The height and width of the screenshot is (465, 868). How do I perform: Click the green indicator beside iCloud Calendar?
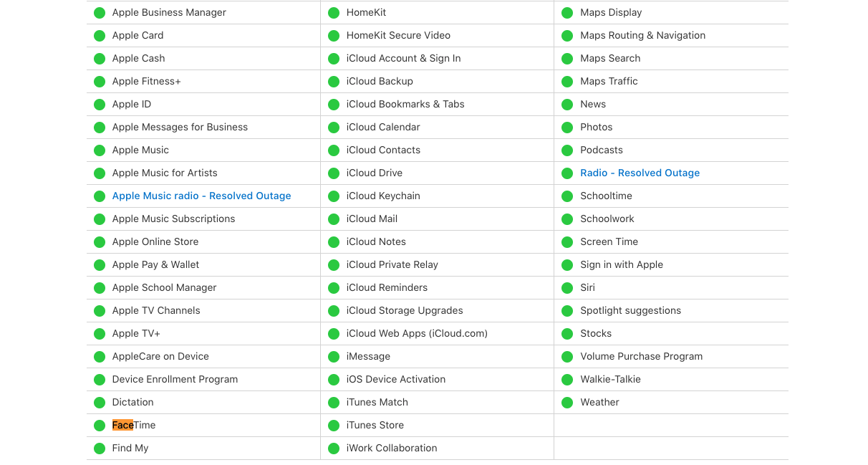(334, 128)
